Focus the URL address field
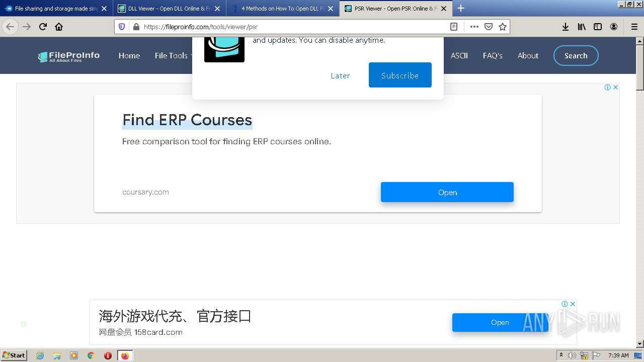Screen dimensions: 644x362 (294, 27)
